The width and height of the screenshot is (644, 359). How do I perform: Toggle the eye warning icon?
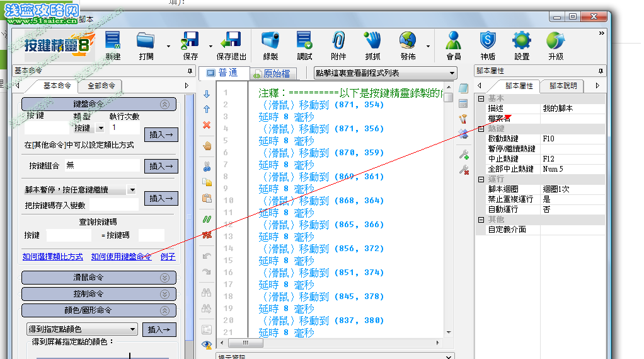tap(207, 344)
